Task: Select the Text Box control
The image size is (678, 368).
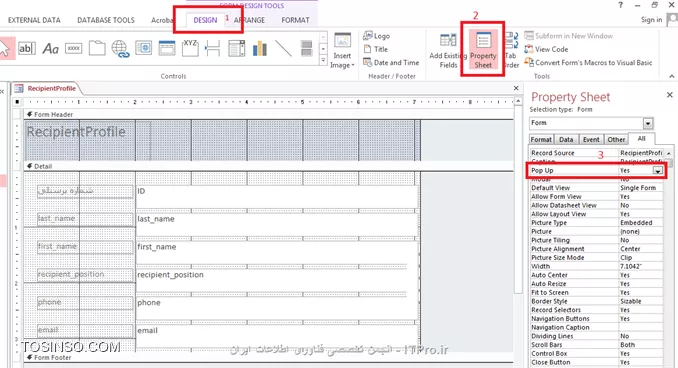Action: point(26,48)
